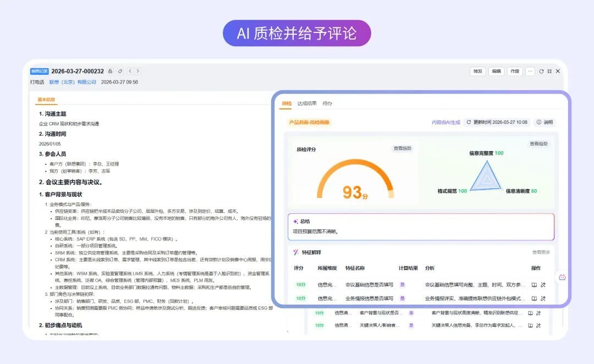The width and height of the screenshot is (594, 364).
Task: Open the 说明 info button
Action: pyautogui.click(x=544, y=123)
